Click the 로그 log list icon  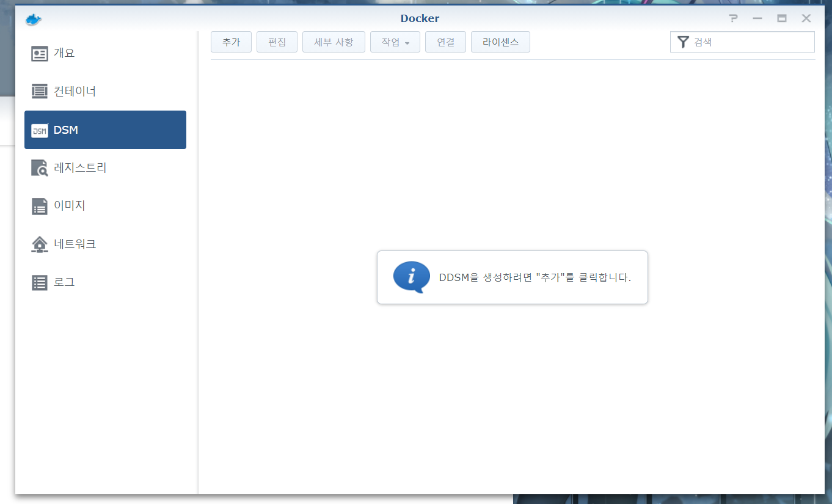[x=40, y=283]
